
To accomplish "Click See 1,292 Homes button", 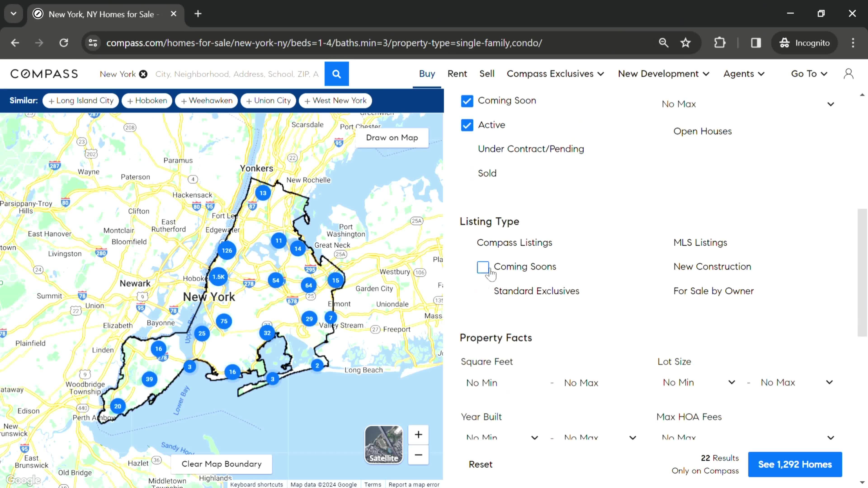I will [795, 465].
